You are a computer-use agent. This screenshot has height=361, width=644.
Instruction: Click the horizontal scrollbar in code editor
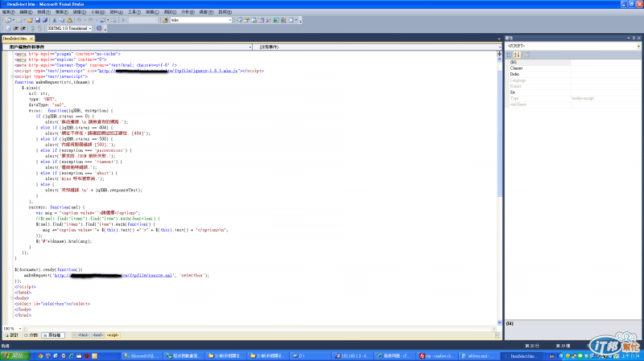click(258, 329)
